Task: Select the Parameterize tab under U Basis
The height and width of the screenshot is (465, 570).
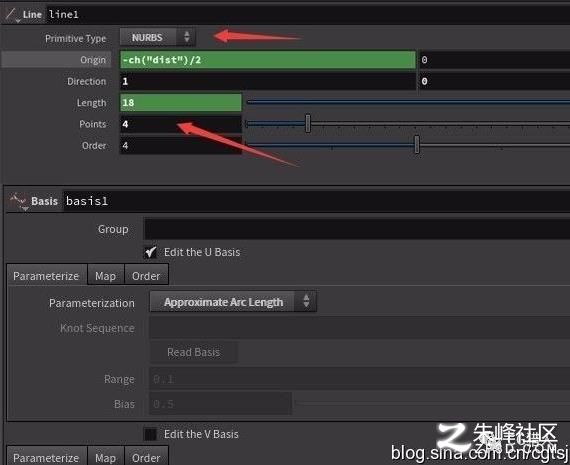Action: pyautogui.click(x=46, y=276)
